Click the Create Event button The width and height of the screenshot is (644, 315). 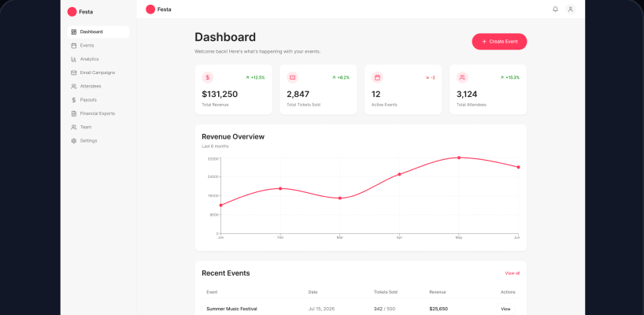point(499,42)
